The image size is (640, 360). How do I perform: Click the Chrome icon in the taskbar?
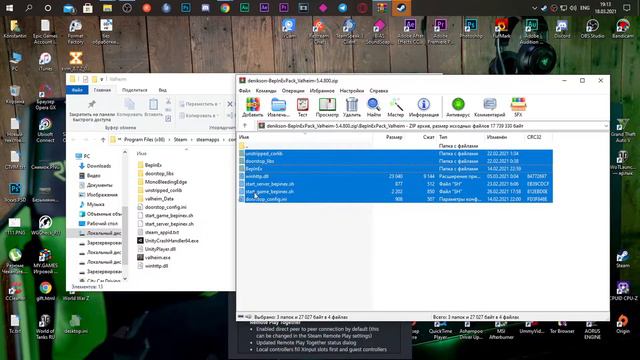coord(225,8)
